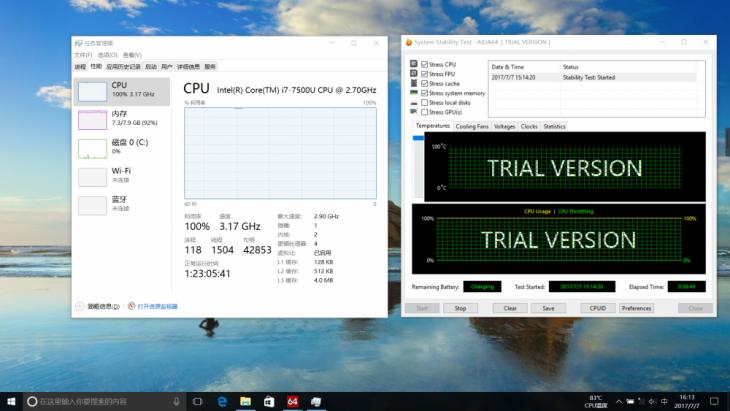Click the Stop button in AIDA64
This screenshot has width=730, height=411.
coord(460,308)
